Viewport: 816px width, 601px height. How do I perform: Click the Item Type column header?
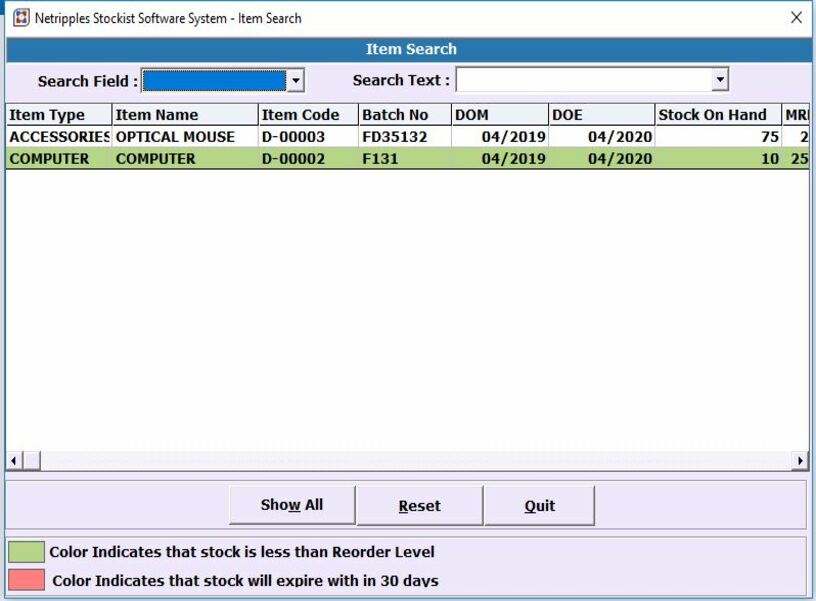tap(59, 114)
